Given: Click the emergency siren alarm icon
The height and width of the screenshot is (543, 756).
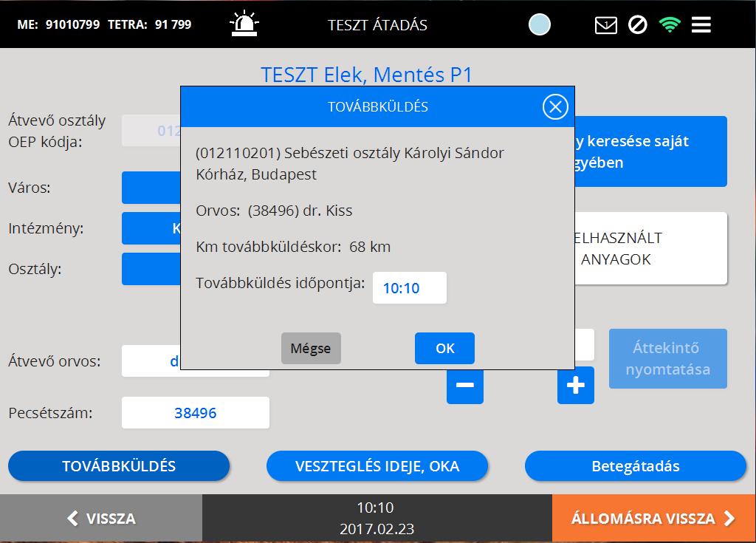Looking at the screenshot, I should (244, 24).
